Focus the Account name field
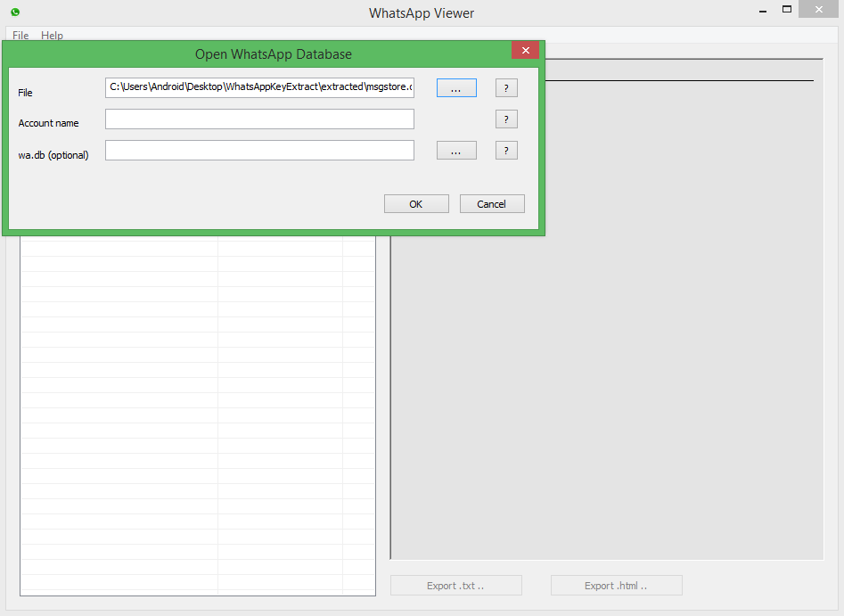 pyautogui.click(x=259, y=119)
